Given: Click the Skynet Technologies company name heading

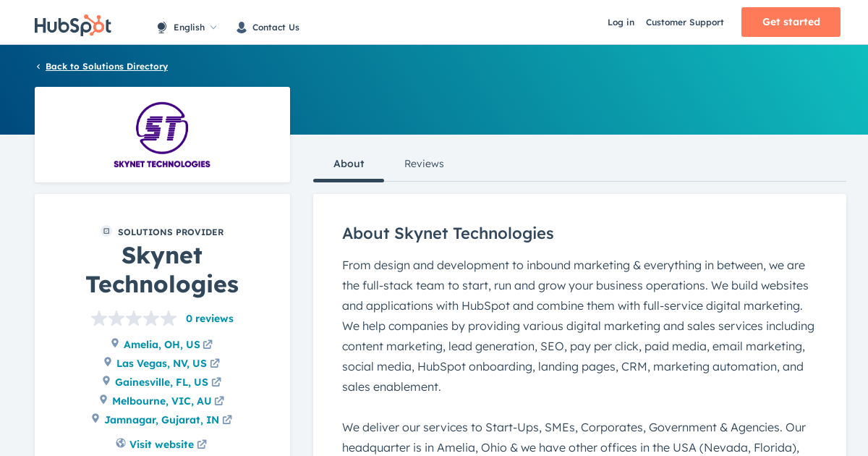Looking at the screenshot, I should (162, 269).
